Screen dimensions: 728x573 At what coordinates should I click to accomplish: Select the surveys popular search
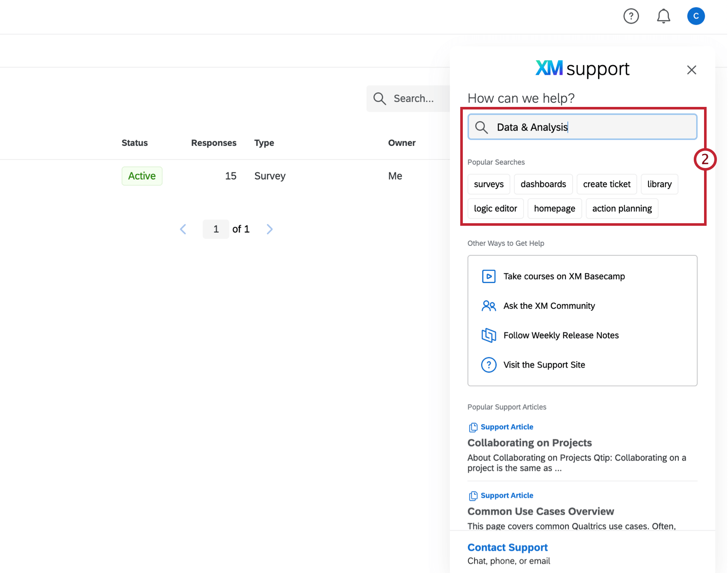coord(489,184)
